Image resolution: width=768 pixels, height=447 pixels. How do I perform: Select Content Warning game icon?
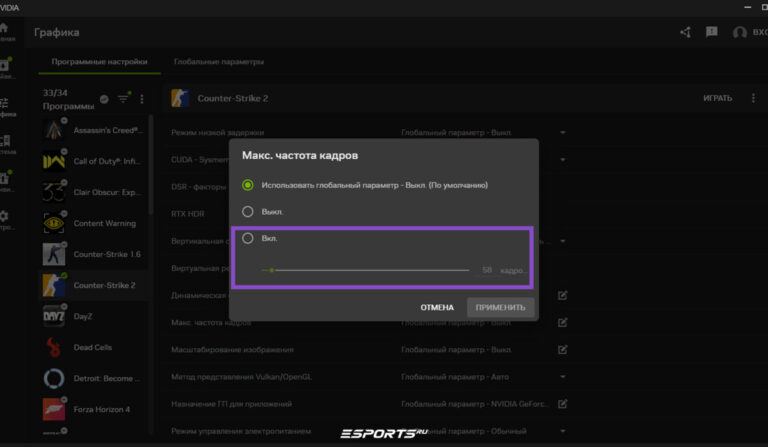tap(53, 223)
